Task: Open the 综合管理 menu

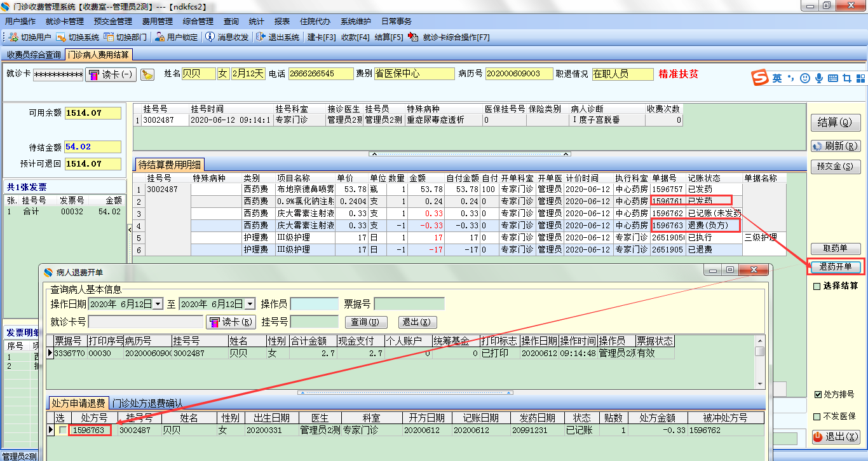Action: [198, 21]
